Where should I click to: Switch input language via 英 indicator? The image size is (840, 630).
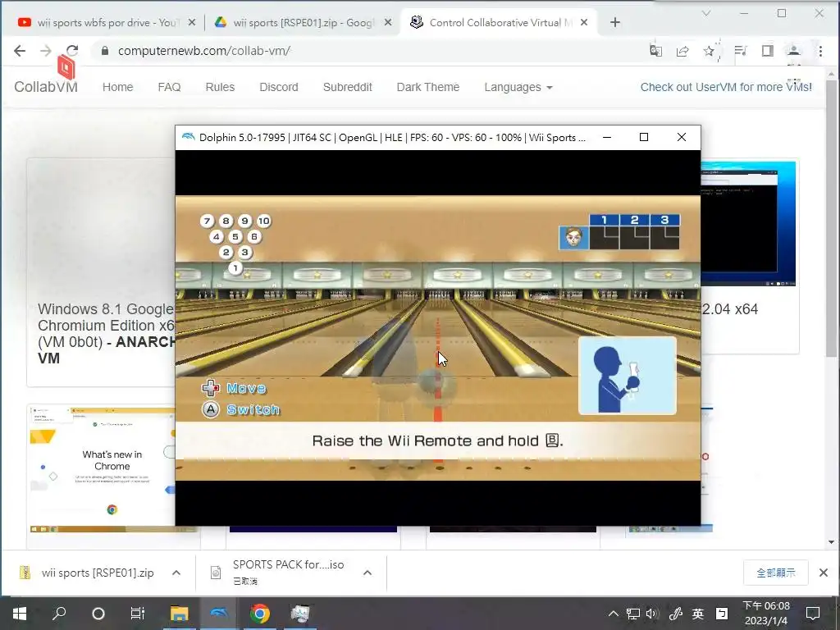(697, 614)
